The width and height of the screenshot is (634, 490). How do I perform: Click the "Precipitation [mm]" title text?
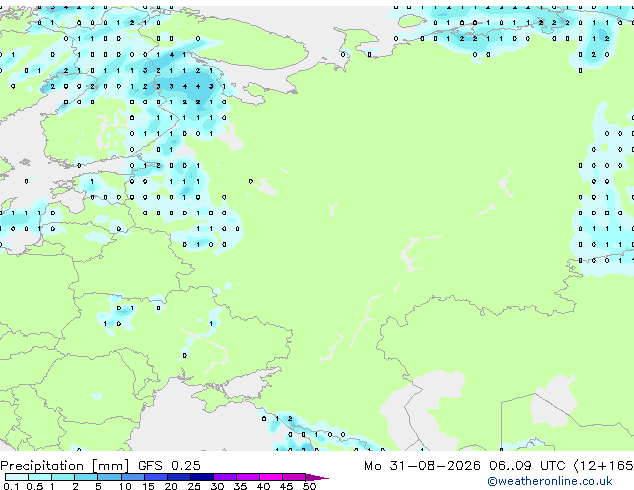click(x=65, y=466)
